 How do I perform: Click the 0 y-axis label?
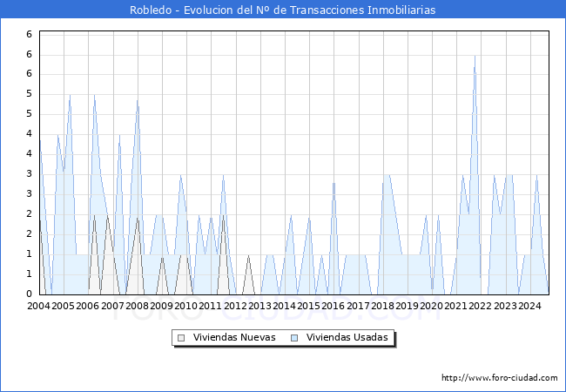click(x=30, y=294)
